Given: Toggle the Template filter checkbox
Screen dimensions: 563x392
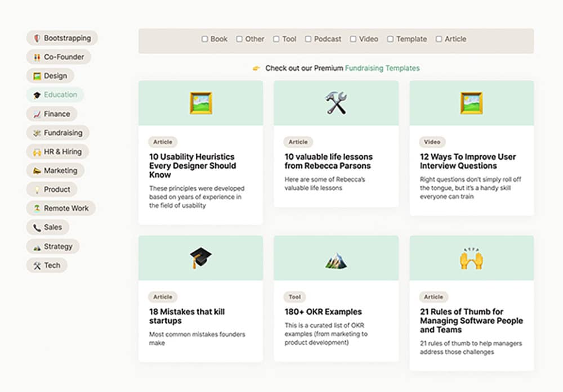Looking at the screenshot, I should pyautogui.click(x=390, y=39).
